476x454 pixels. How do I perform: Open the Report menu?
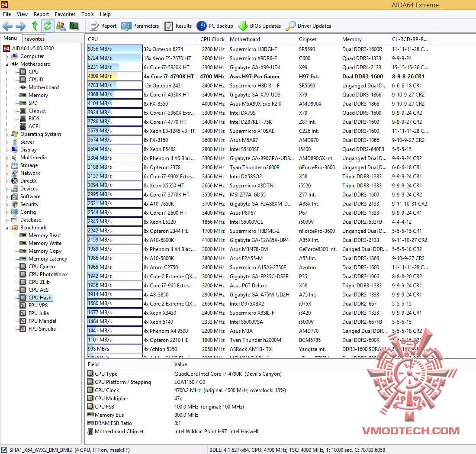[41, 14]
